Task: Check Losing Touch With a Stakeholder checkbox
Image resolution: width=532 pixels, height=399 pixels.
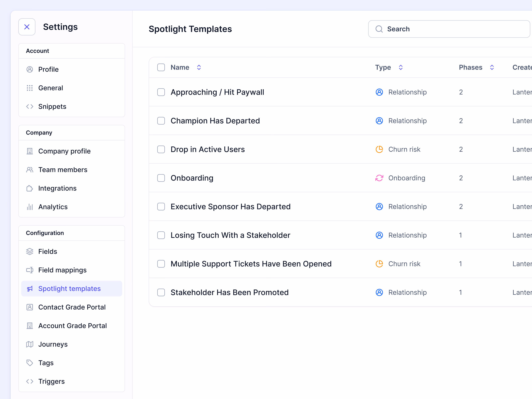Action: pyautogui.click(x=161, y=235)
